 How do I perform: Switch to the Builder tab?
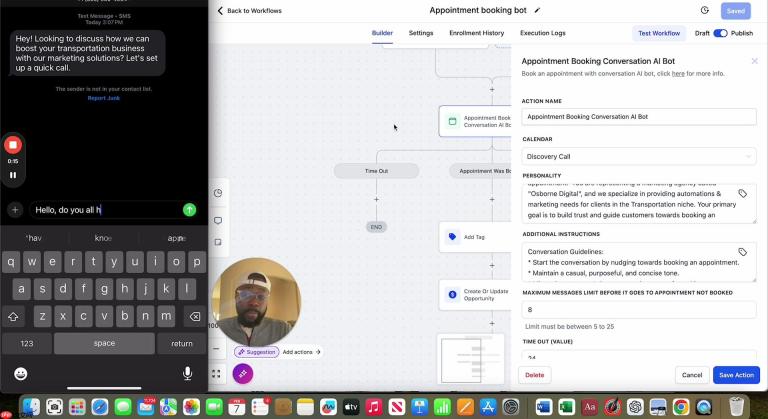[x=382, y=33]
